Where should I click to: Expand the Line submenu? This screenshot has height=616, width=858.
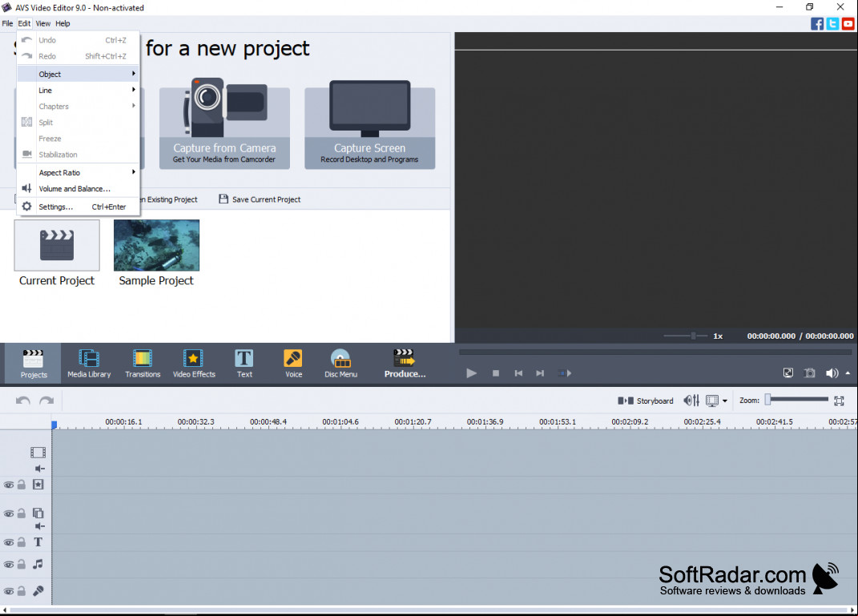tap(79, 91)
